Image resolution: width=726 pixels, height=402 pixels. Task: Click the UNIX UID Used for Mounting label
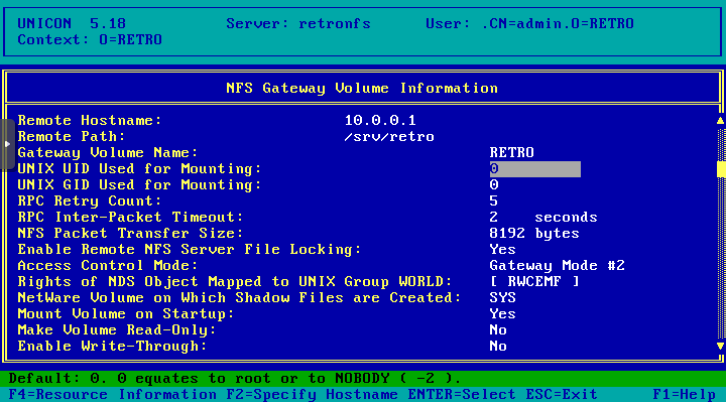click(140, 169)
